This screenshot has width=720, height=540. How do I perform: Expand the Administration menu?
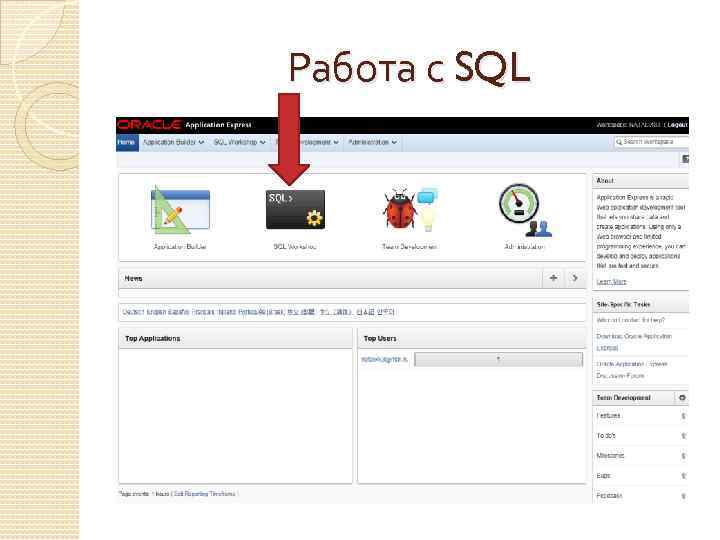(372, 142)
